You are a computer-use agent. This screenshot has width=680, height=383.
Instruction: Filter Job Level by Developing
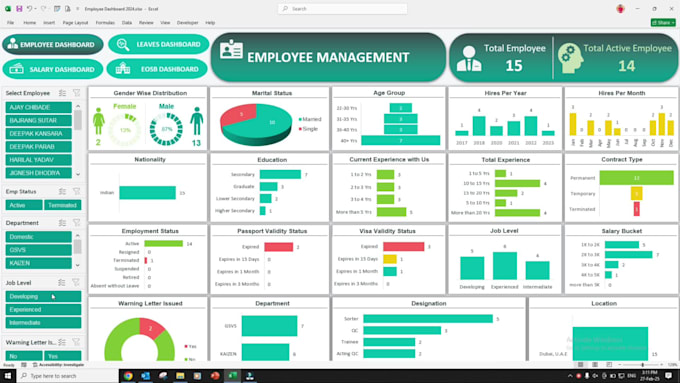(x=43, y=297)
